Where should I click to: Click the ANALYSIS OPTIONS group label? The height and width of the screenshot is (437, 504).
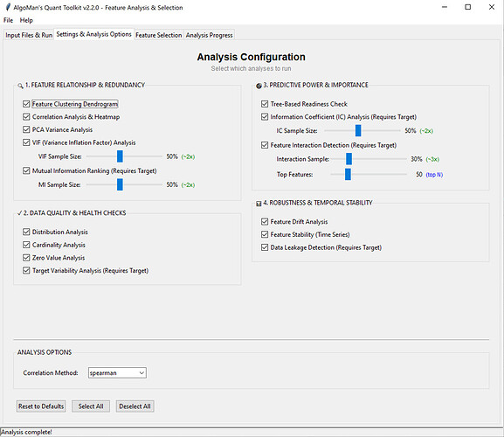coord(45,352)
